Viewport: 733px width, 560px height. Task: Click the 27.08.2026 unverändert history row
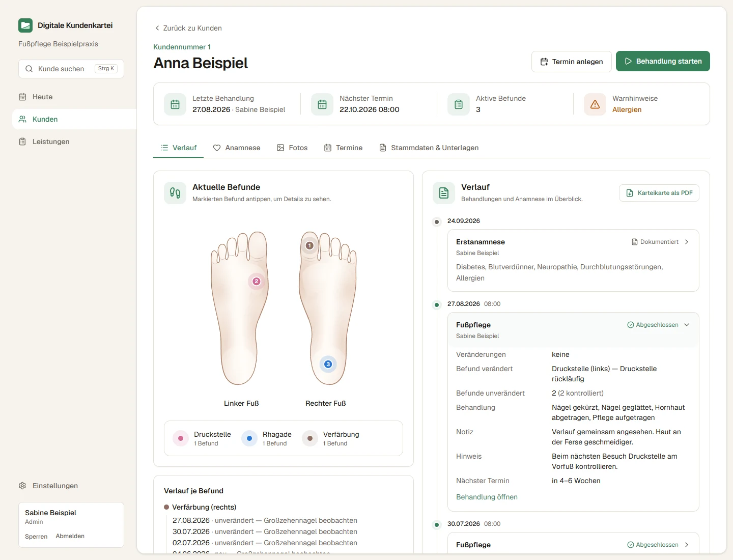pyautogui.click(x=265, y=520)
